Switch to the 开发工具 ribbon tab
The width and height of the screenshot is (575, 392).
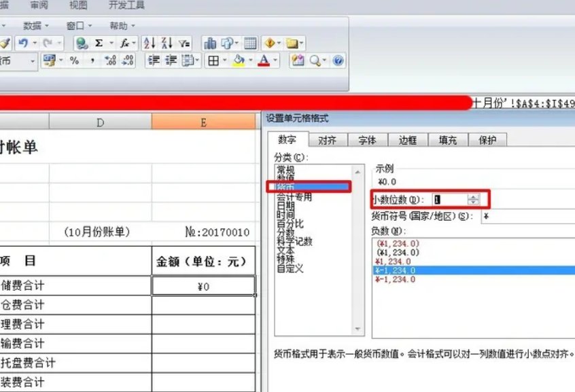(x=126, y=5)
